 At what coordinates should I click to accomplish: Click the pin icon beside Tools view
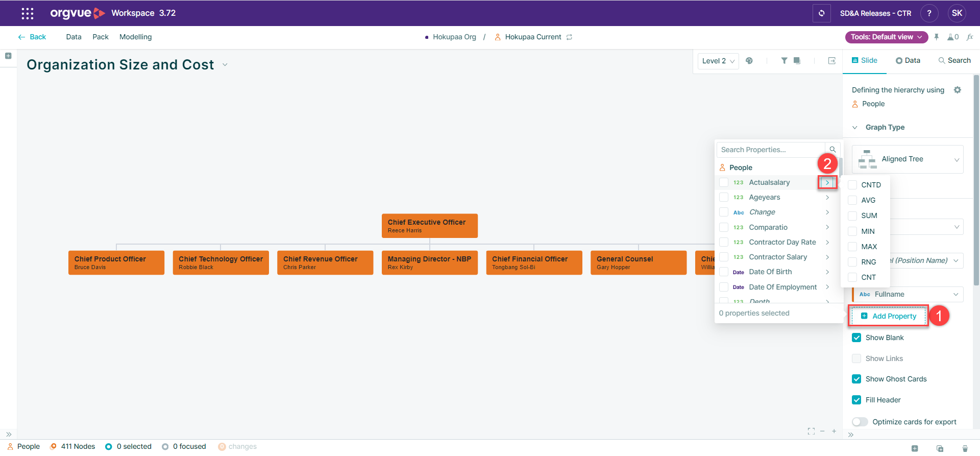click(x=937, y=37)
